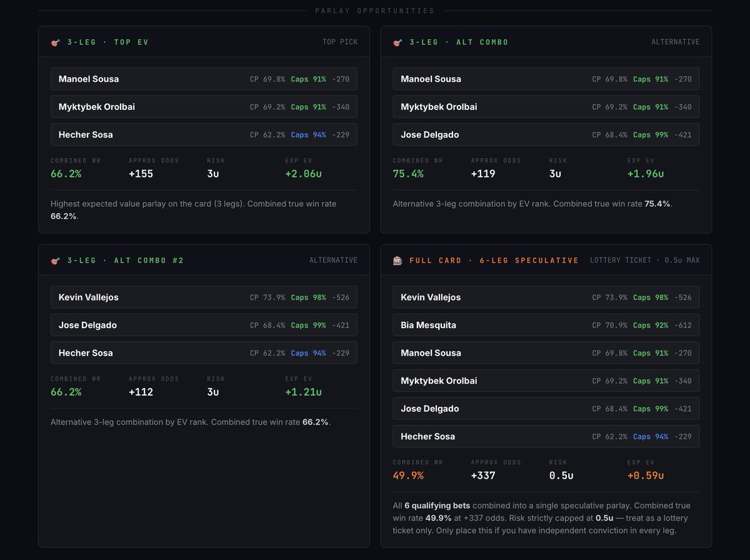Click the ALTERNATIVE label on Alt Combo #2 card
This screenshot has width=750, height=560.
point(333,261)
